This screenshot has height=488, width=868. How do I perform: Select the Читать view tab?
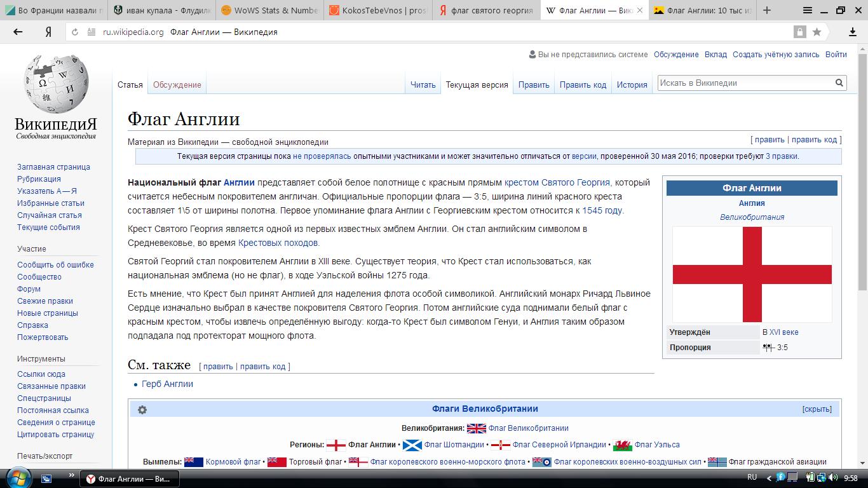pyautogui.click(x=423, y=85)
